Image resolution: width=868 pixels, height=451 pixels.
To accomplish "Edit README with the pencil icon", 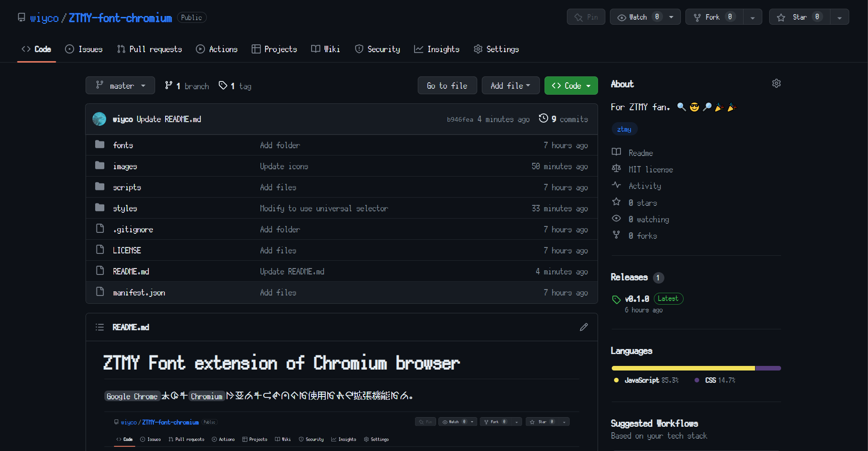I will (584, 327).
